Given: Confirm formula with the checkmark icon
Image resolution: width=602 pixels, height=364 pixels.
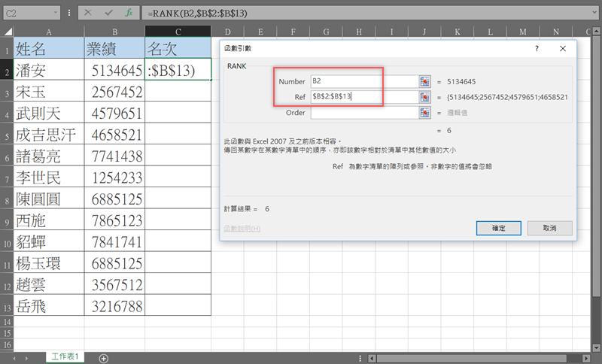Looking at the screenshot, I should point(108,14).
